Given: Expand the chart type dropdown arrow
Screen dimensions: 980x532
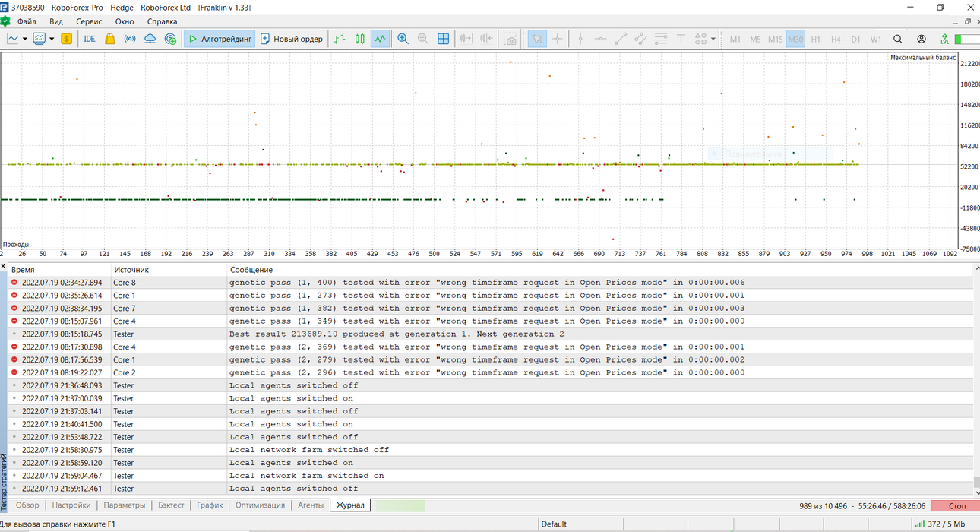Looking at the screenshot, I should (x=25, y=39).
